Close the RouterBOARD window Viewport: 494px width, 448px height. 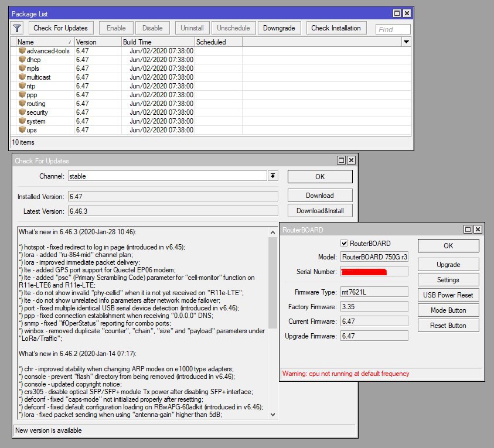tap(478, 229)
